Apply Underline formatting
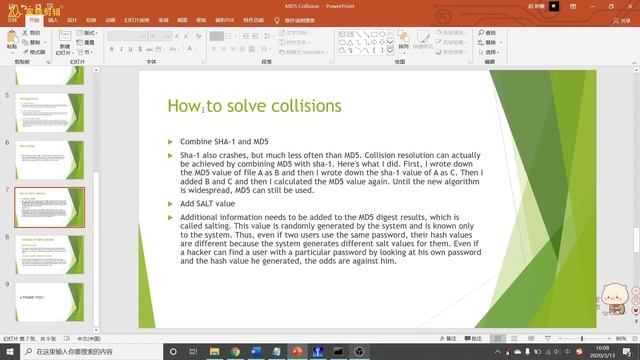The width and height of the screenshot is (640, 360). (130, 49)
